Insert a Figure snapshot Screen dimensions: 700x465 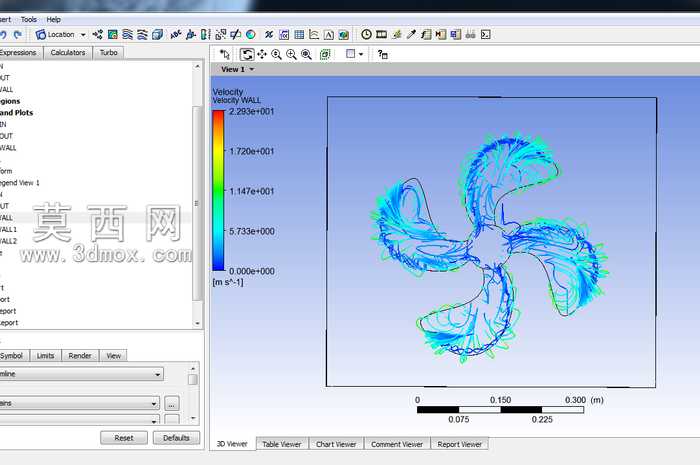click(343, 34)
